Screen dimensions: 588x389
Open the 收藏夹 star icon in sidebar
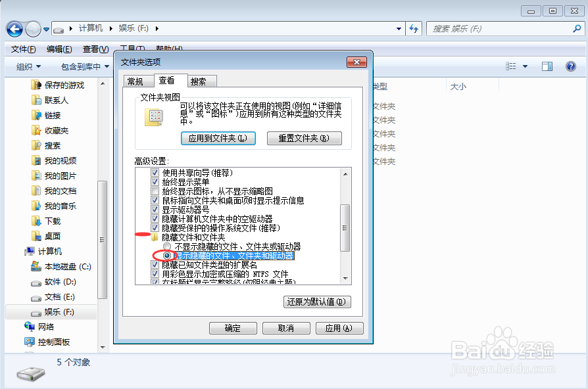click(39, 130)
